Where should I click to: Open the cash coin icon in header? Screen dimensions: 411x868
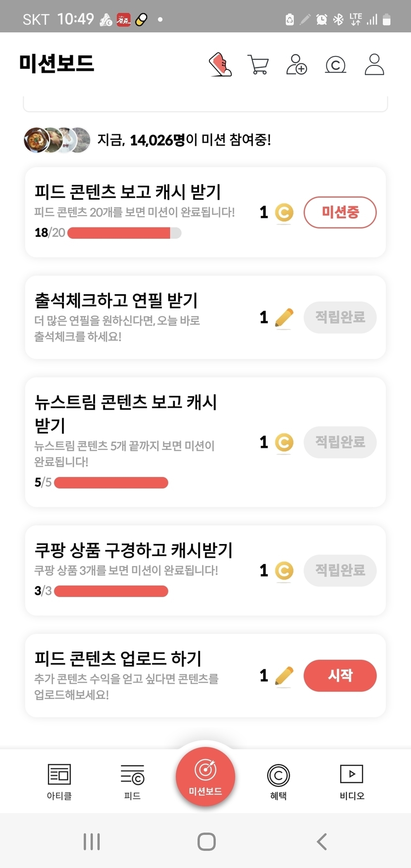coord(335,65)
